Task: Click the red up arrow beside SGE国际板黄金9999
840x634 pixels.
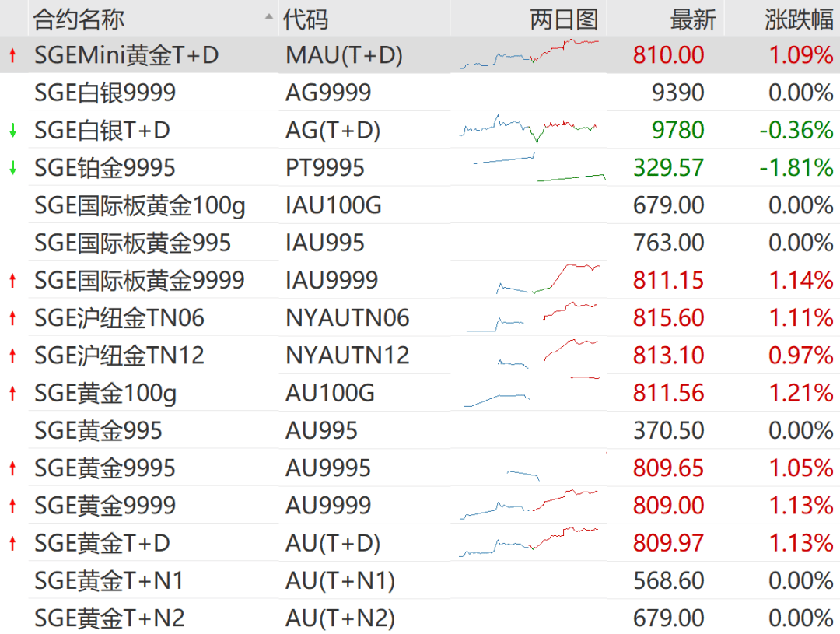Action: (x=11, y=280)
